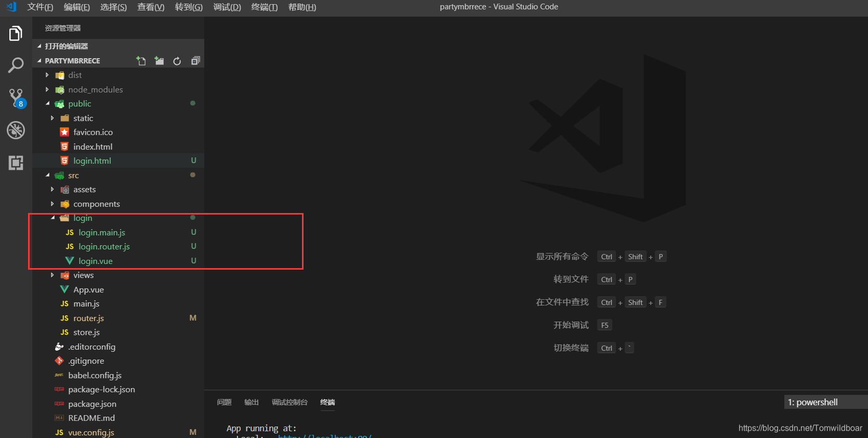Screen dimensions: 868x438
Task: Open the 终端(T) menu
Action: point(265,7)
